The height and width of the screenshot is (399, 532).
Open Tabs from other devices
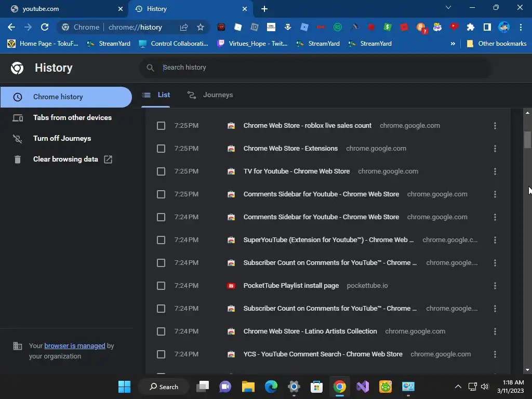66,118
